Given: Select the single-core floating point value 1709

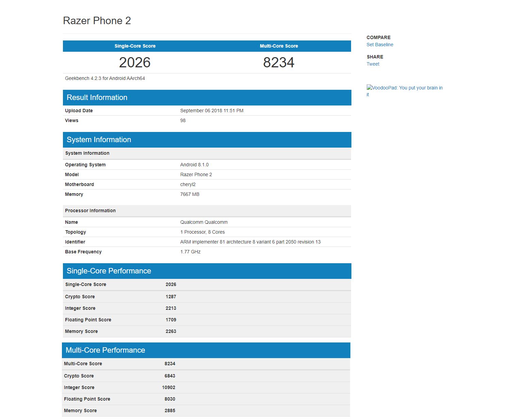Looking at the screenshot, I should tap(171, 320).
